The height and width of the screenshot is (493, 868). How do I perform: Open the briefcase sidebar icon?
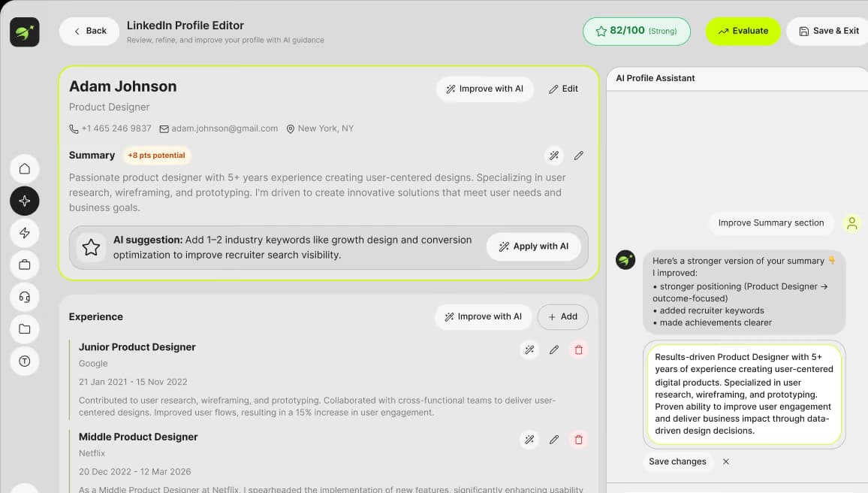tap(24, 265)
